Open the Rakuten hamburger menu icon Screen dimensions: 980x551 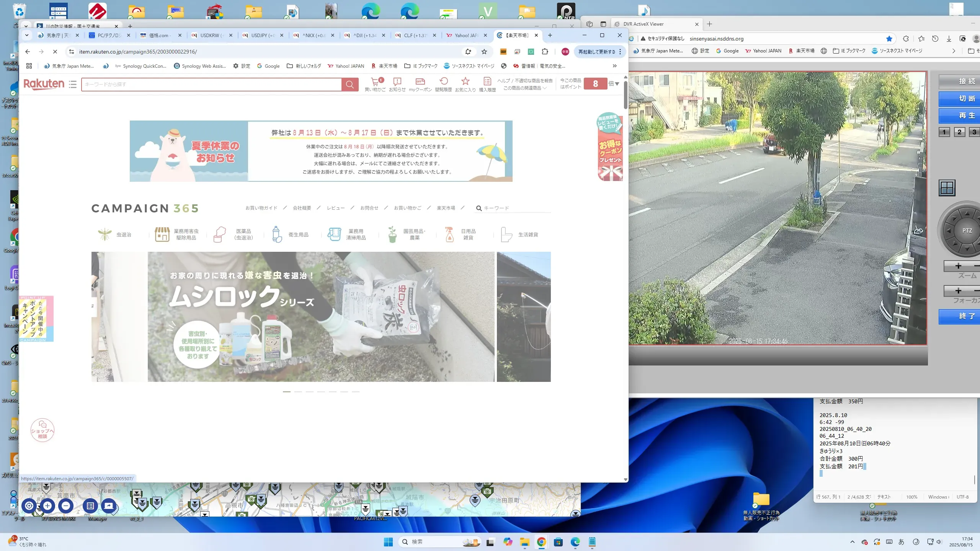click(x=73, y=84)
